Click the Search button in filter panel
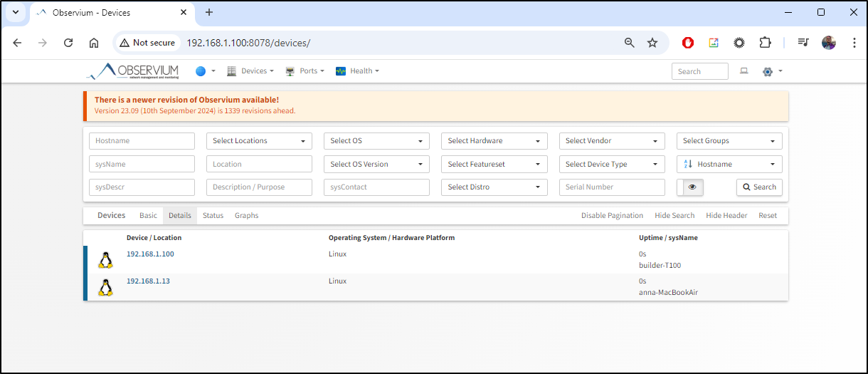868x374 pixels. click(x=759, y=187)
